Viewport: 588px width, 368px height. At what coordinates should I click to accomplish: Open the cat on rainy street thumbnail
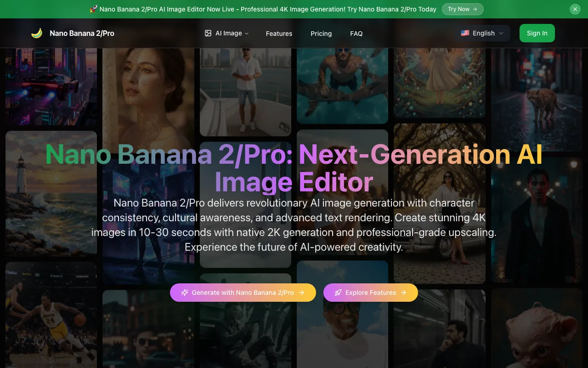coord(537,99)
